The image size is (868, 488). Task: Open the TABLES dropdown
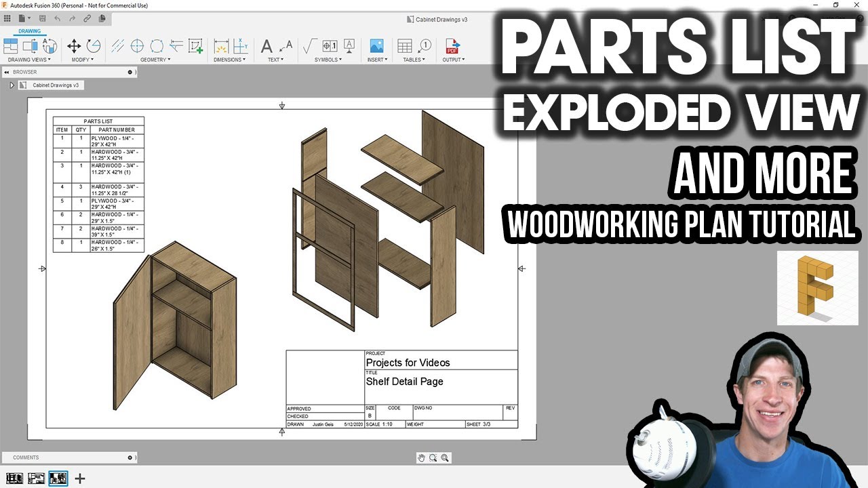click(414, 60)
